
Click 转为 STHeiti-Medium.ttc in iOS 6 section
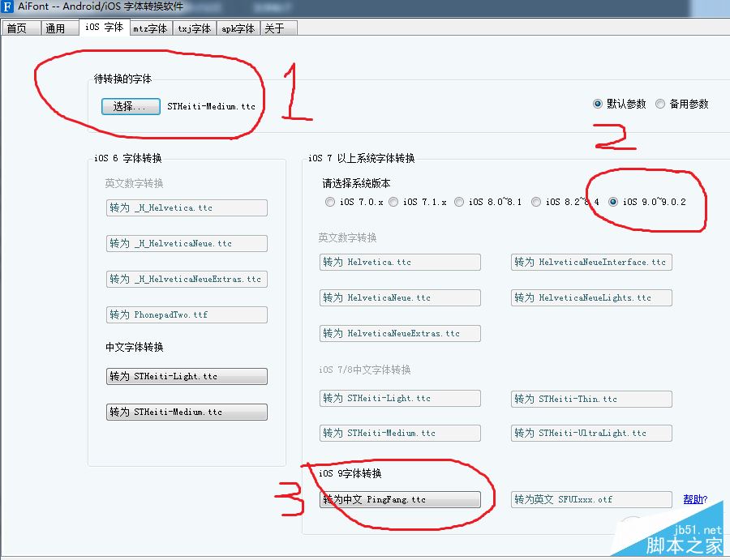[x=187, y=412]
